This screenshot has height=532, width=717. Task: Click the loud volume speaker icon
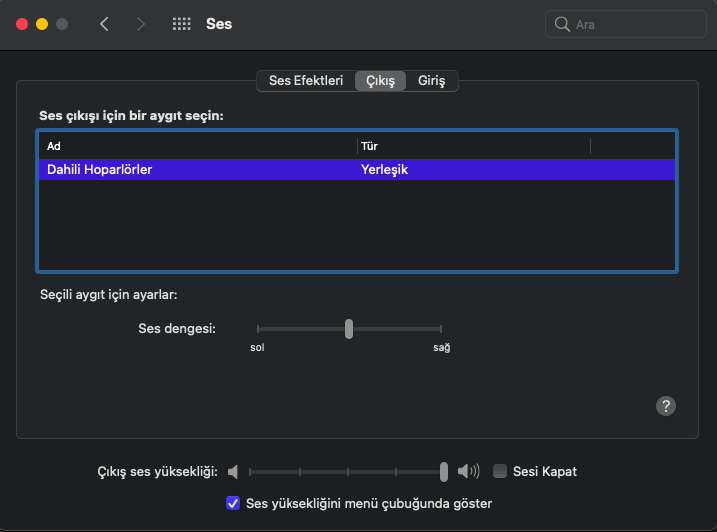[468, 471]
